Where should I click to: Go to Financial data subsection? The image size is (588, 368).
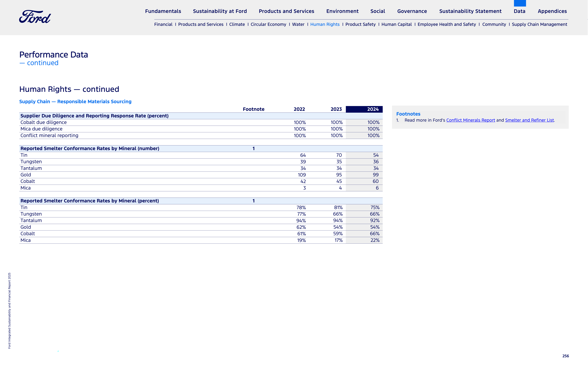click(x=163, y=24)
